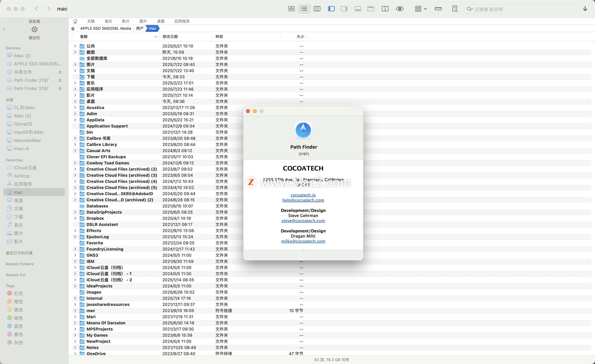Screen dimensions: 595x364
Task: Switch to list view
Action: point(304,9)
